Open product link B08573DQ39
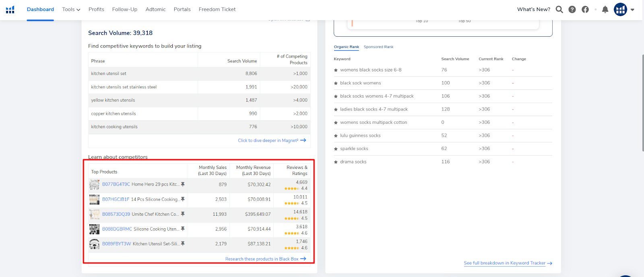The width and height of the screenshot is (644, 277). click(116, 214)
